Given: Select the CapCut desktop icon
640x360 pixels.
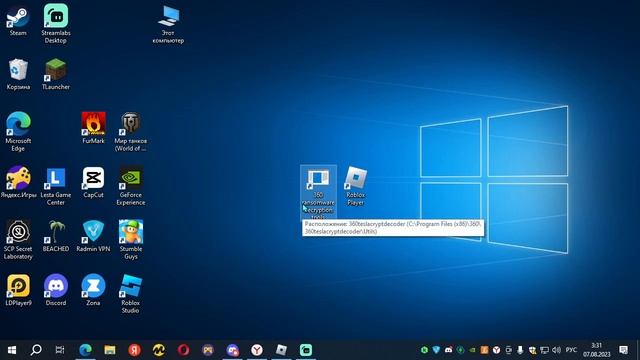Looking at the screenshot, I should coord(93,182).
